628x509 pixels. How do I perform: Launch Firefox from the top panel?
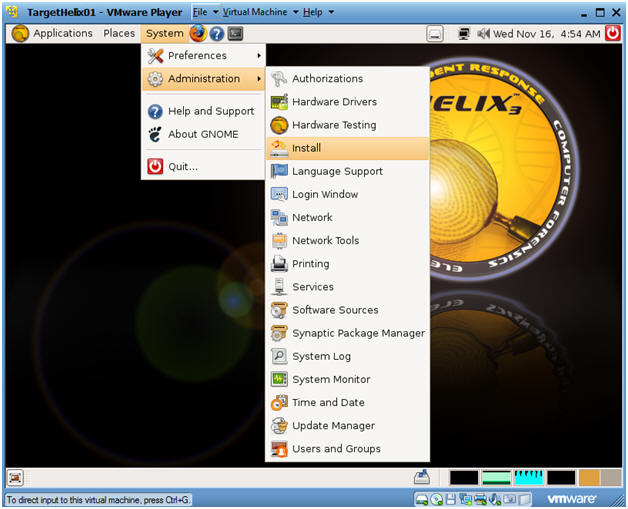[198, 34]
